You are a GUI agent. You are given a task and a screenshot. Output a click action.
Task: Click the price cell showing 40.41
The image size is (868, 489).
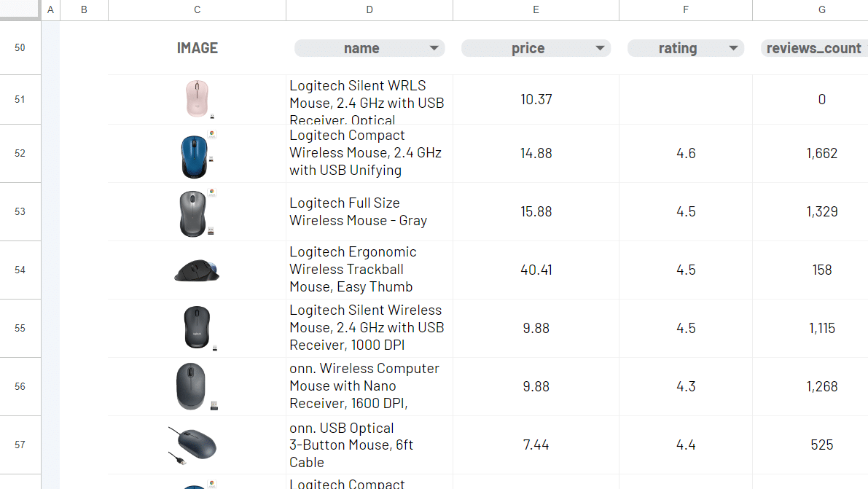(536, 270)
